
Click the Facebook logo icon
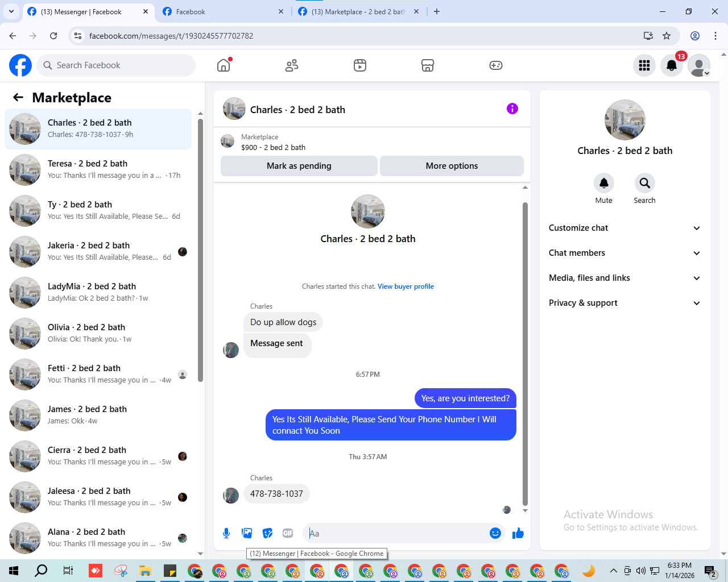(20, 65)
